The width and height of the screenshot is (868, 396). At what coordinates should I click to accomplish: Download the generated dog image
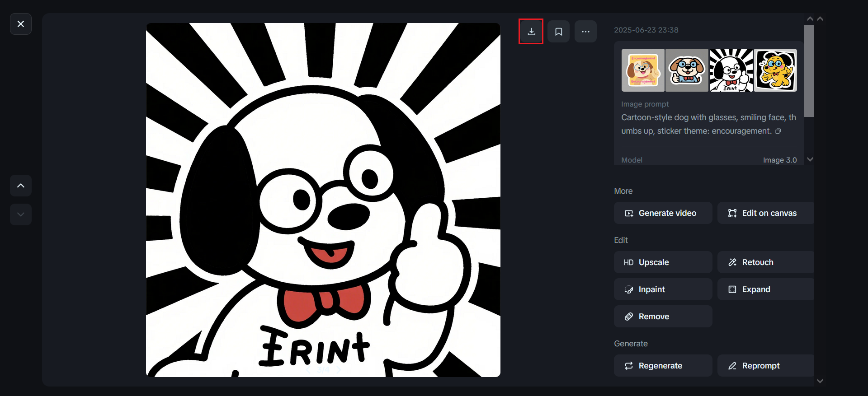531,32
